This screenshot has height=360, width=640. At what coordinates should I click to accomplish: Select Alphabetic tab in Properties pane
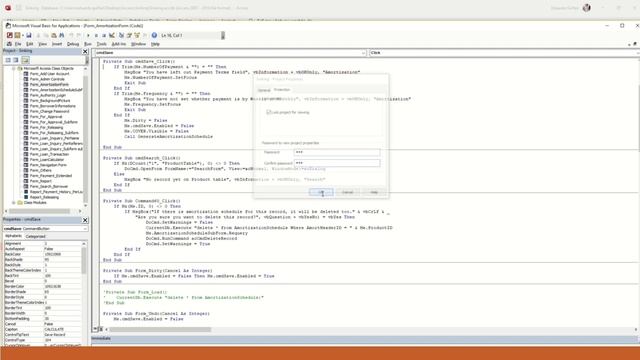[13, 236]
